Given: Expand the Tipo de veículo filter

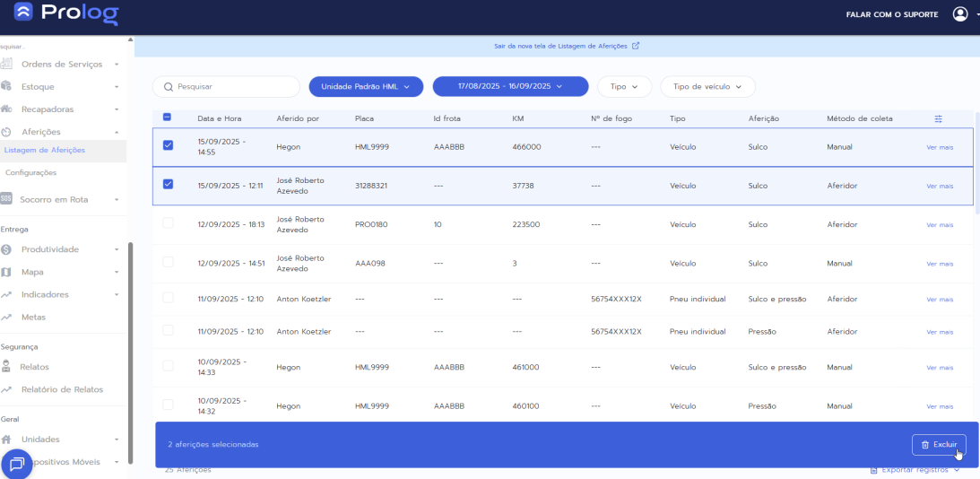Looking at the screenshot, I should (x=707, y=86).
